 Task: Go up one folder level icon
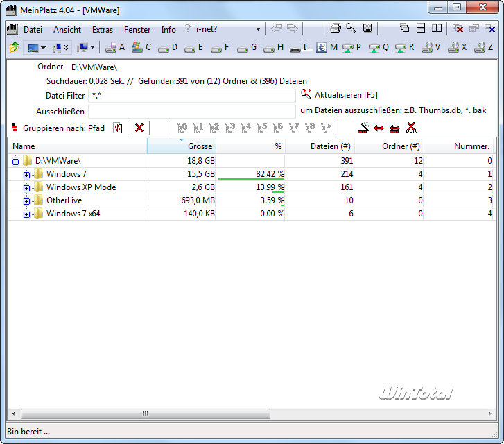(x=14, y=48)
